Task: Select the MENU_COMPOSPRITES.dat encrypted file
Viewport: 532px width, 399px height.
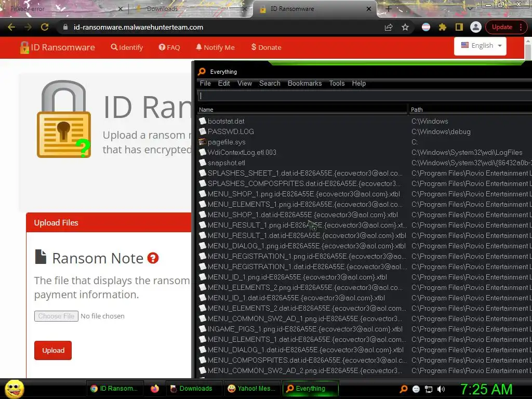Action: point(365,361)
